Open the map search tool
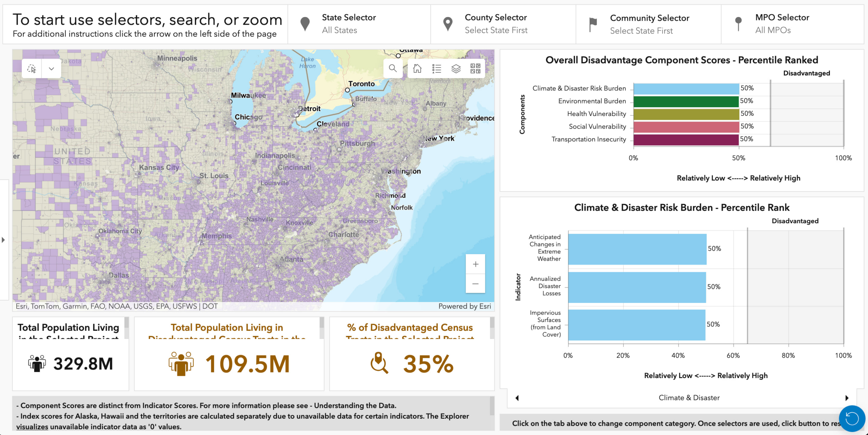868x435 pixels. [393, 68]
